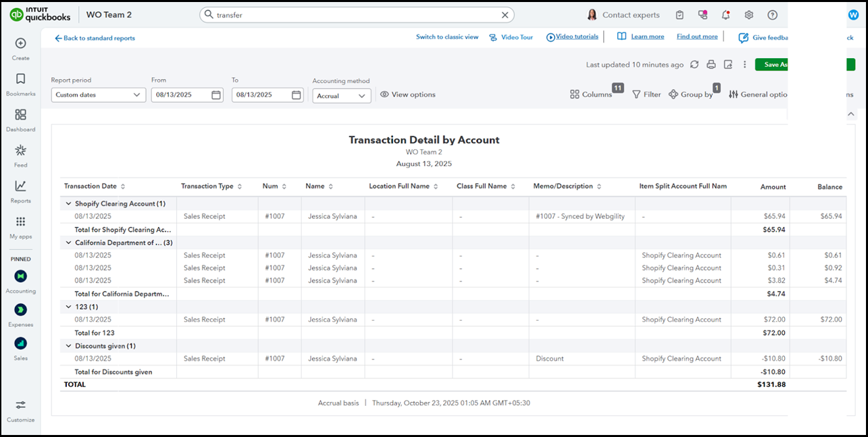Open the Dashboard sidebar icon

pyautogui.click(x=20, y=120)
